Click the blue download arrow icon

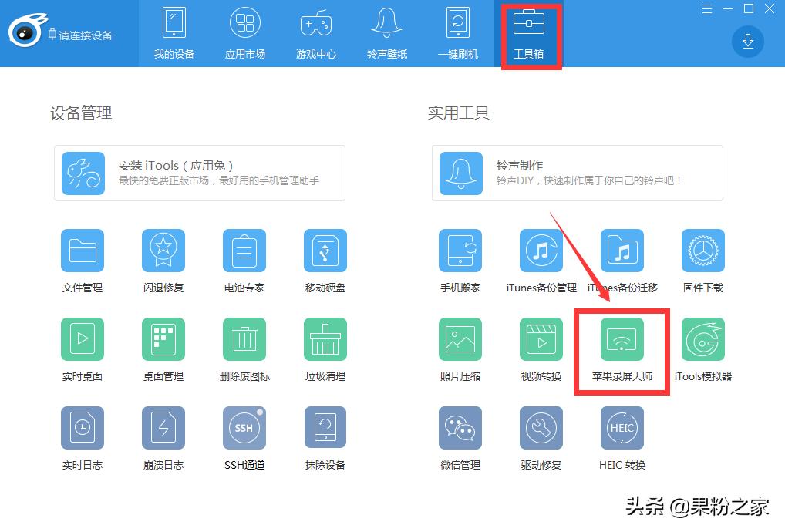pyautogui.click(x=747, y=42)
